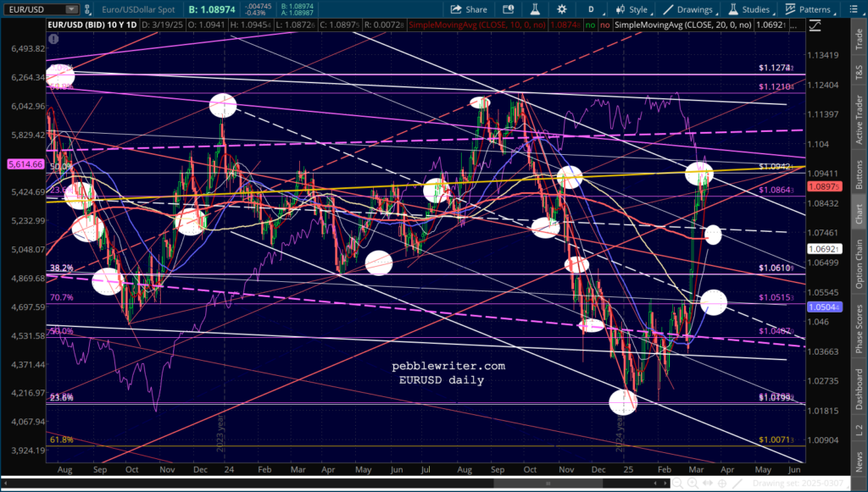This screenshot has width=868, height=492.
Task: Open the News side tab
Action: coord(859,458)
